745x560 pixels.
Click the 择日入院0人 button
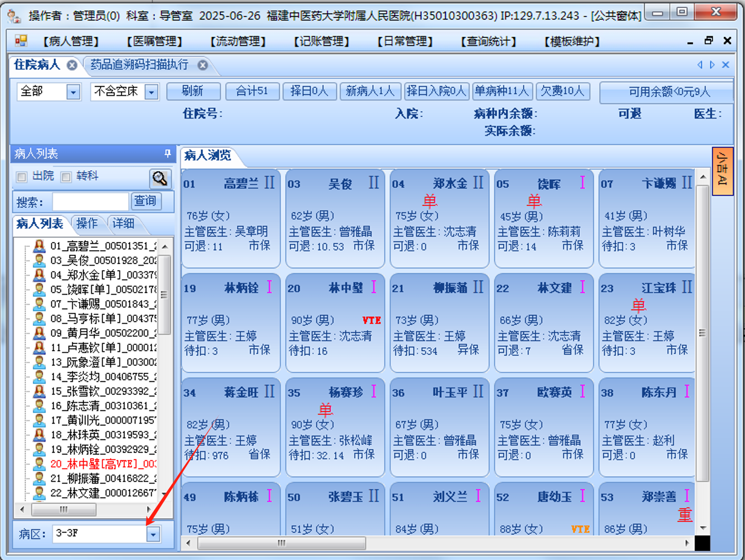[437, 91]
